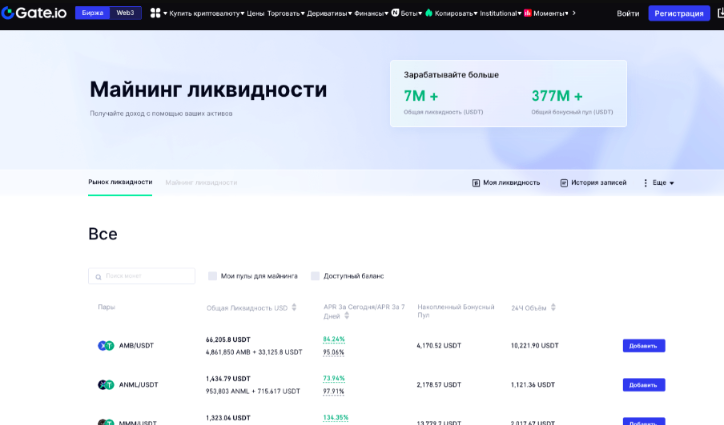Sort by Общая Ликвидность USD arrows
724x425 pixels.
[294, 308]
